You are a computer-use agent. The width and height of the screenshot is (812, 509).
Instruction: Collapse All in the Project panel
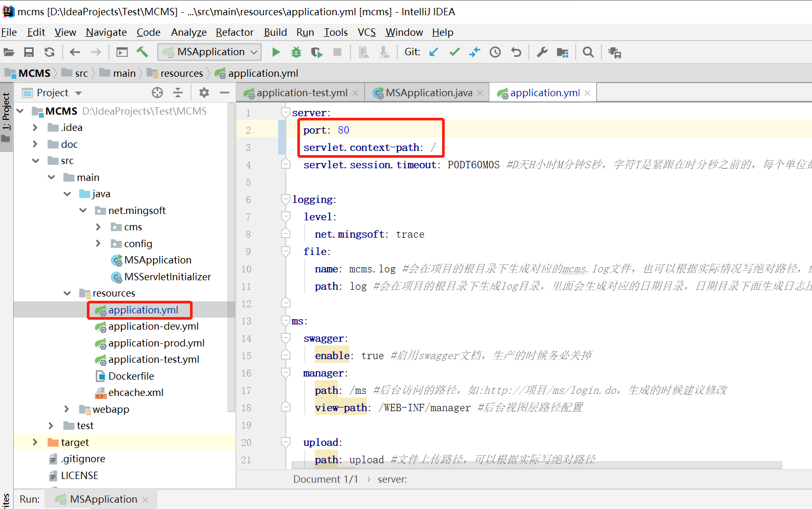click(x=178, y=92)
